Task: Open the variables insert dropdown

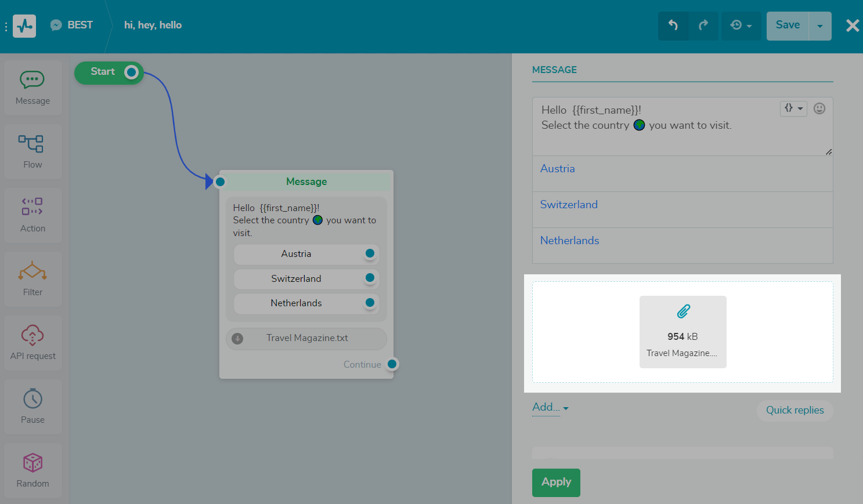Action: tap(793, 108)
